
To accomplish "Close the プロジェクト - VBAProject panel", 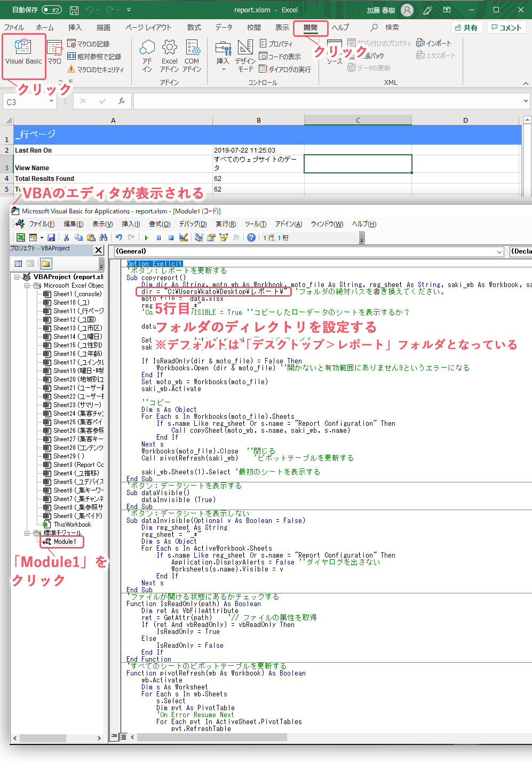I will (99, 250).
